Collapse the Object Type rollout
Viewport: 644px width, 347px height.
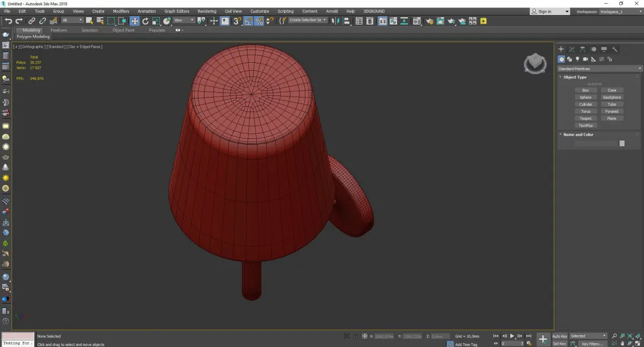[x=575, y=77]
